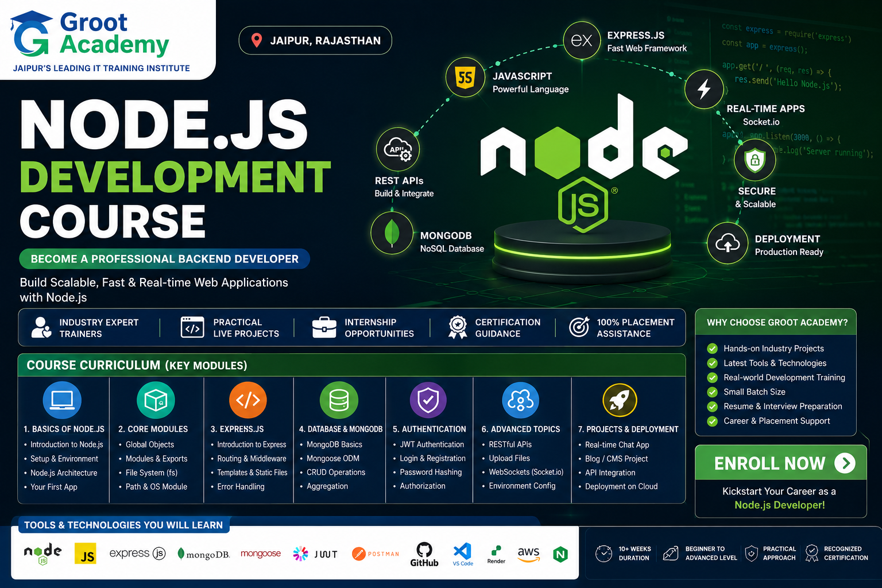This screenshot has height=588, width=882.
Task: Click the Secure padlock shield icon
Action: (755, 160)
